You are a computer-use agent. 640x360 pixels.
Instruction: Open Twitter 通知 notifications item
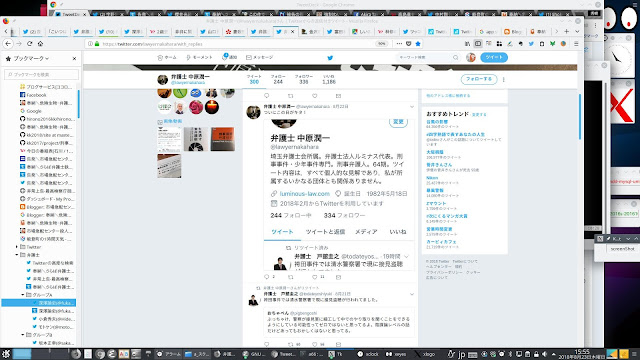tap(229, 57)
